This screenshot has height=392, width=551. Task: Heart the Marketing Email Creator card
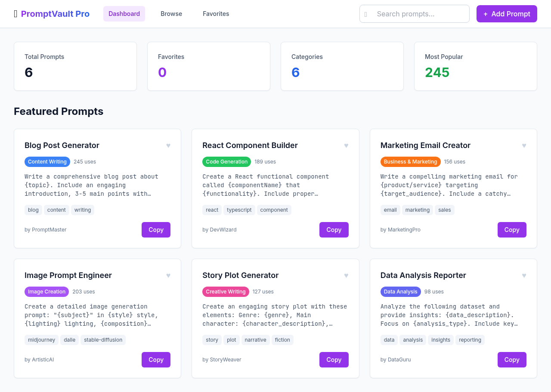[524, 145]
